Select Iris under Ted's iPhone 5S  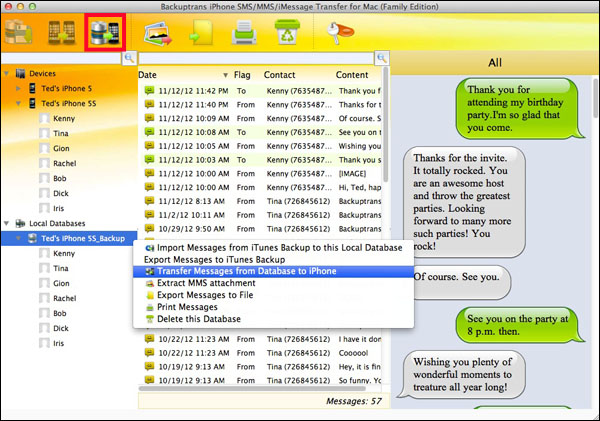point(59,208)
